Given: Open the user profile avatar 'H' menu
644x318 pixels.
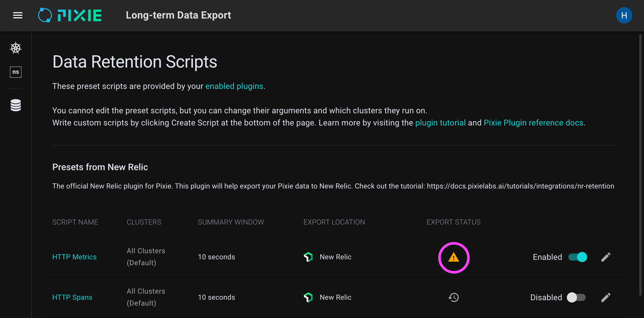Looking at the screenshot, I should point(624,15).
